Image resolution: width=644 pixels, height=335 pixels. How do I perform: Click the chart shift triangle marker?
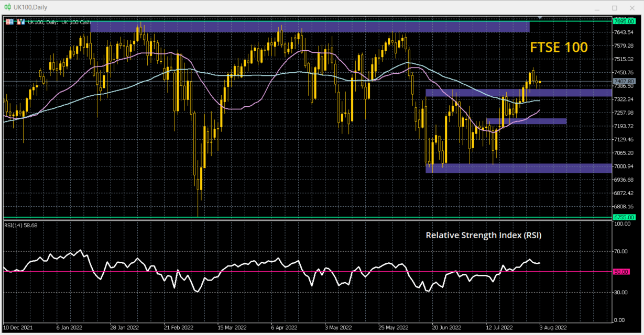540,19
